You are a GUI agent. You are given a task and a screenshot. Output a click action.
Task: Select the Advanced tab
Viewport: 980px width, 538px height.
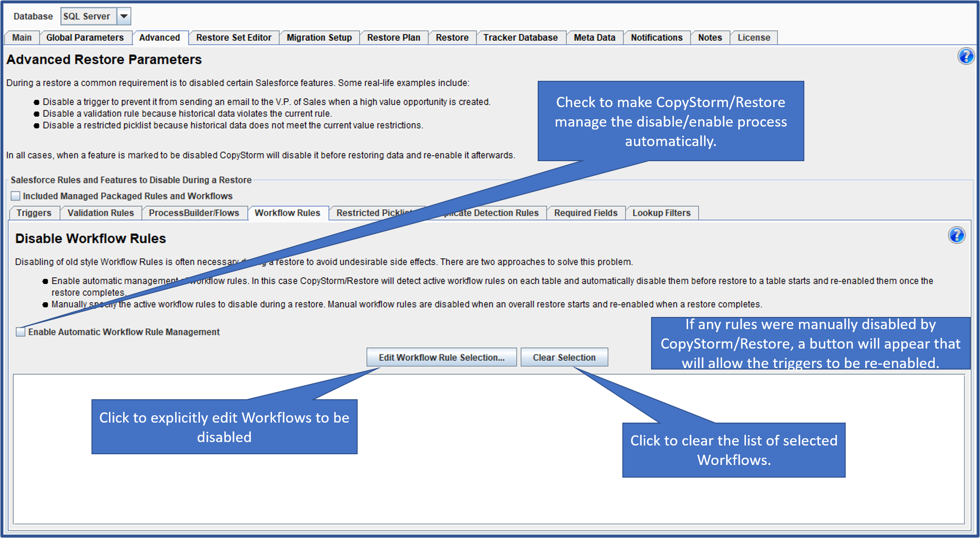coord(160,37)
